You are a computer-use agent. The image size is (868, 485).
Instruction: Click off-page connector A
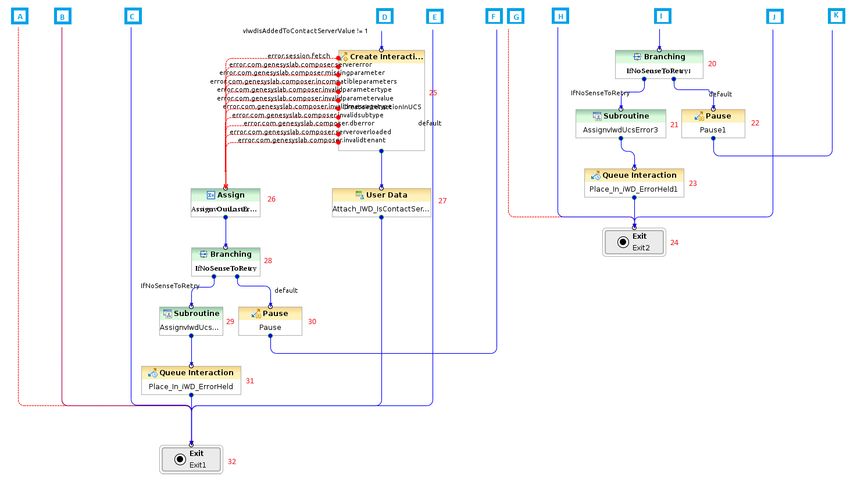[x=20, y=16]
